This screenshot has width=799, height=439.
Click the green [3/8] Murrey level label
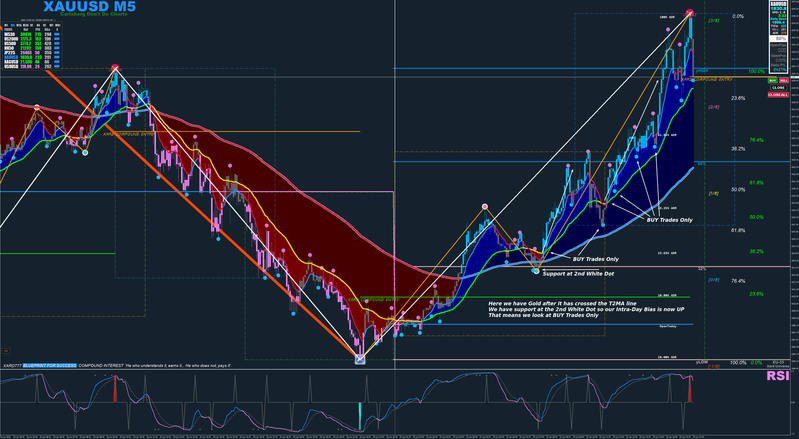click(x=713, y=20)
